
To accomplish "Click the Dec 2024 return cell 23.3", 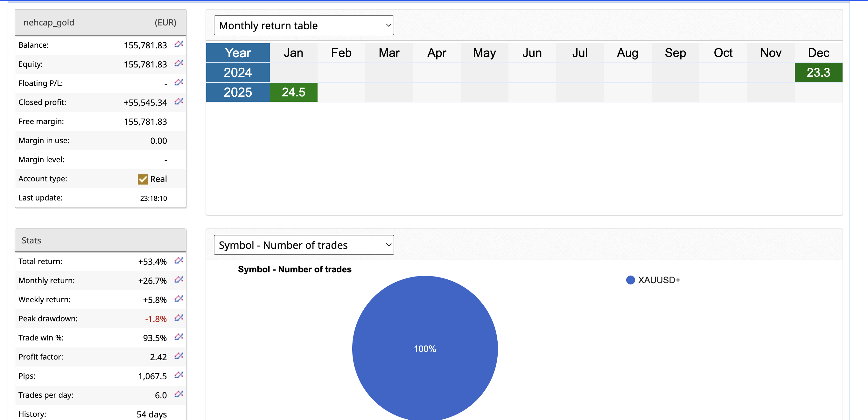I will click(818, 73).
